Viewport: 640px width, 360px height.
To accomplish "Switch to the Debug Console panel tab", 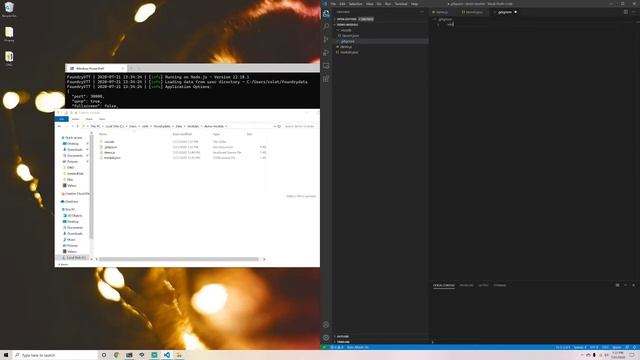I will point(444,285).
